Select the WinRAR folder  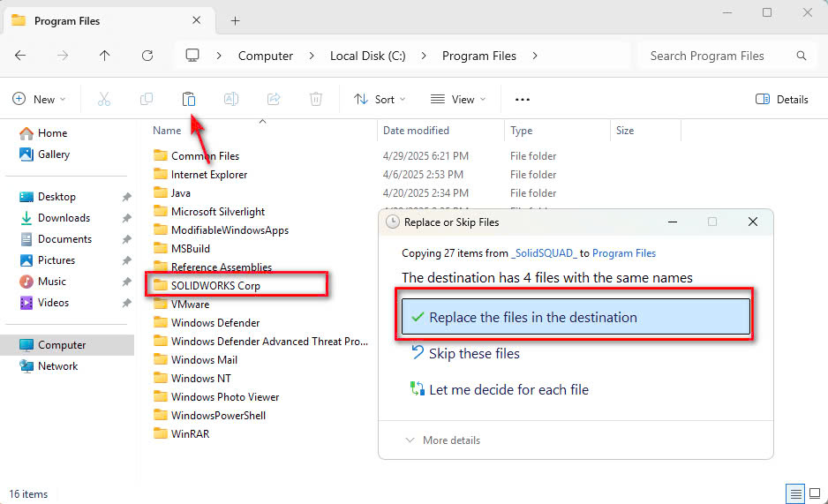181,433
